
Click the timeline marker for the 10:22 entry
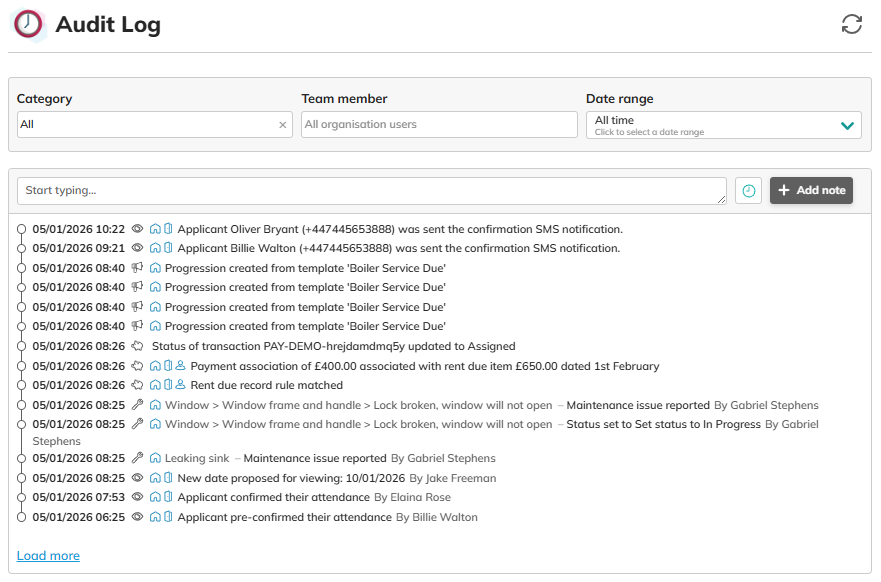tap(21, 229)
